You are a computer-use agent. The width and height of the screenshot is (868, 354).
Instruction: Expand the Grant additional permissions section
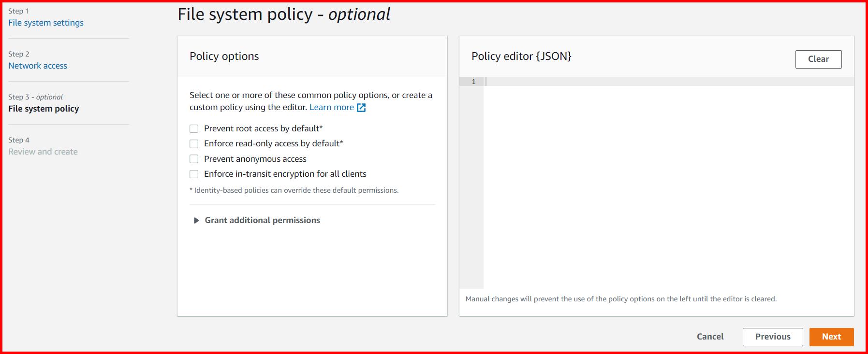(262, 220)
